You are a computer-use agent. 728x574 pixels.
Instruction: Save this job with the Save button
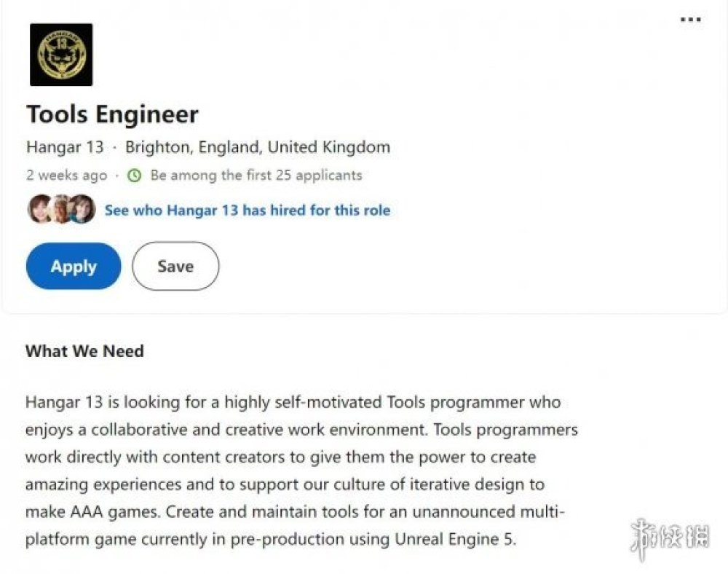175,267
